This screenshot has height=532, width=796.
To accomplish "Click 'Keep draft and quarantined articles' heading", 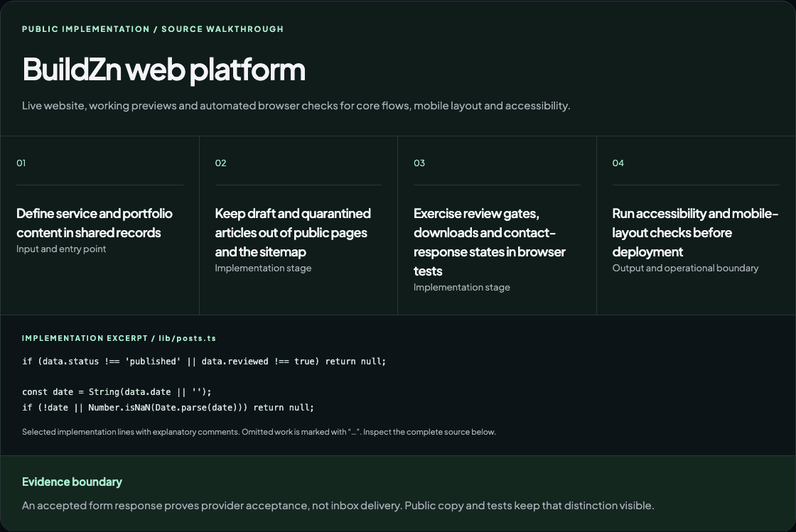I will 293,232.
